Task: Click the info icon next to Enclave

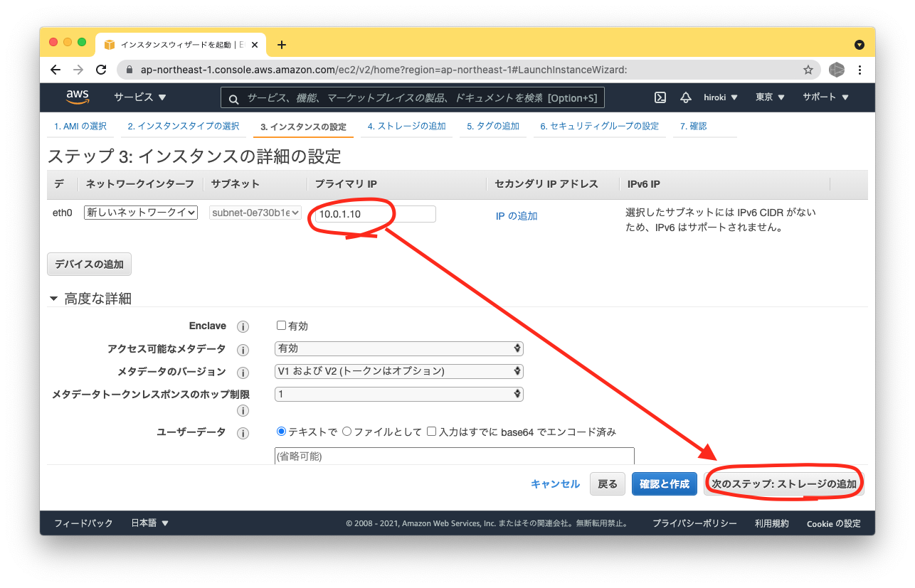Action: point(243,326)
